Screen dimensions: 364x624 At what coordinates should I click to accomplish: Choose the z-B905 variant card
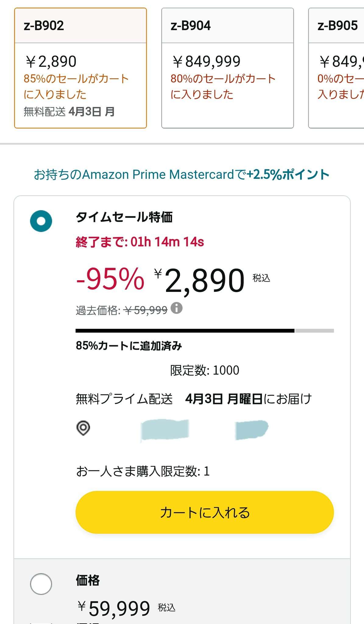pyautogui.click(x=337, y=68)
